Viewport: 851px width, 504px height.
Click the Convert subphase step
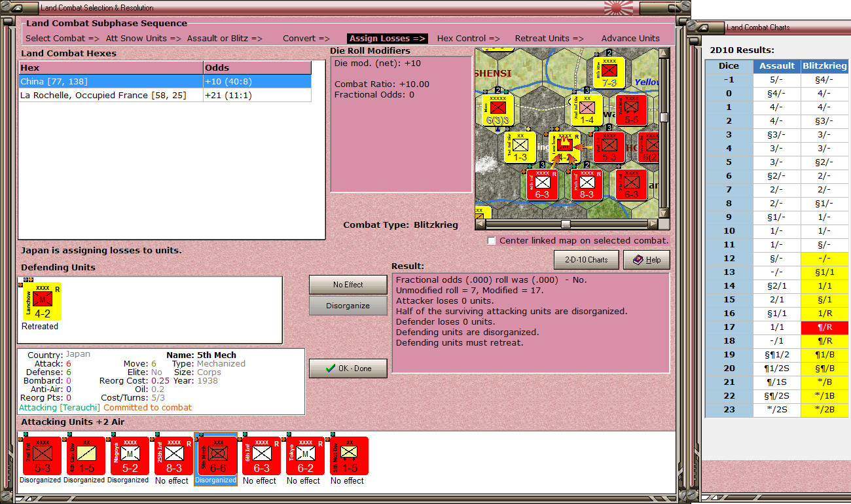tap(306, 39)
